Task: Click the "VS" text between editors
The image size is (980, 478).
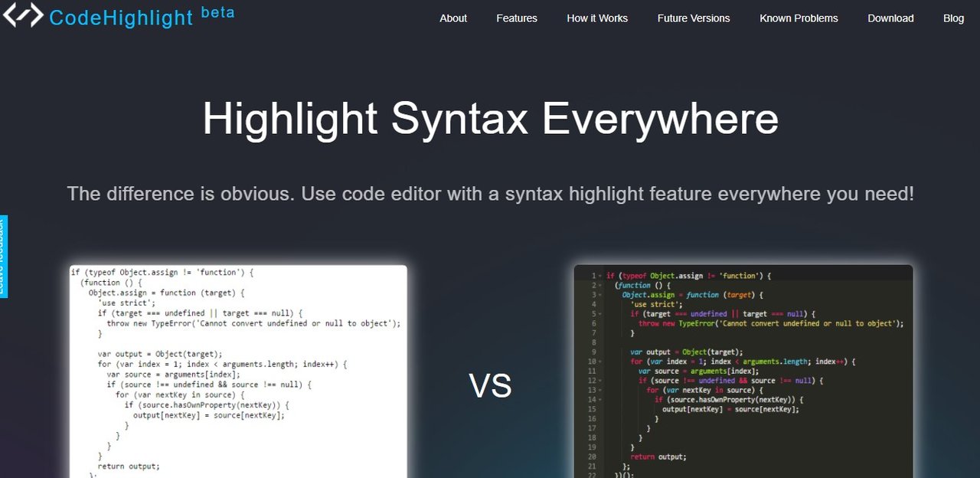Action: [x=490, y=386]
